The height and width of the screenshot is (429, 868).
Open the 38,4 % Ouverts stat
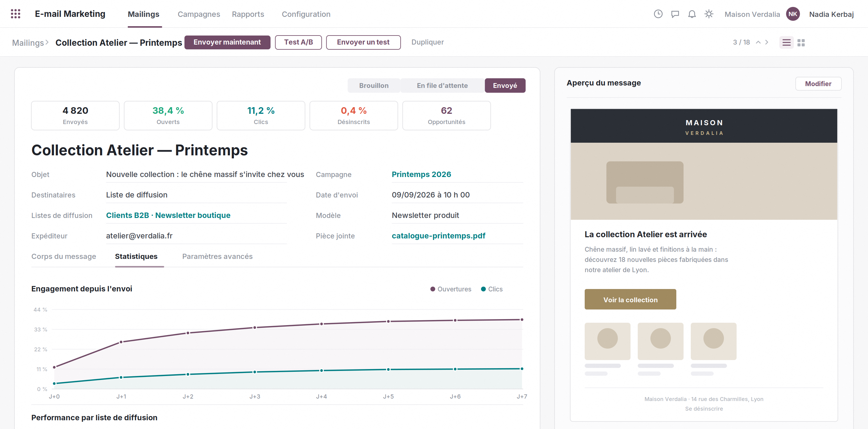(x=168, y=115)
